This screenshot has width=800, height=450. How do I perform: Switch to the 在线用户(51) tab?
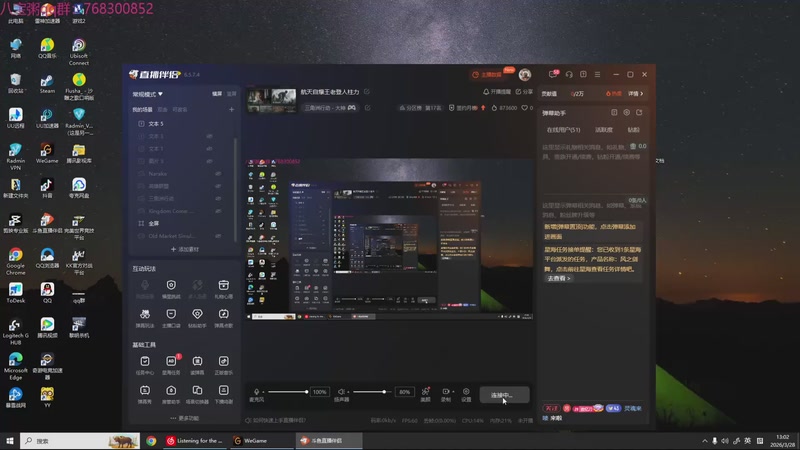pyautogui.click(x=563, y=130)
